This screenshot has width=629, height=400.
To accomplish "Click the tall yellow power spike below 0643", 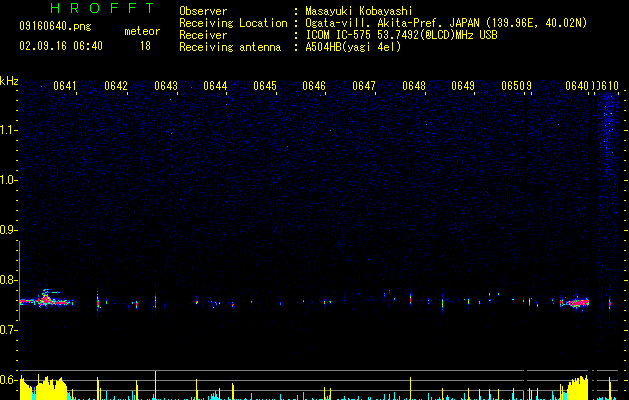I will (x=155, y=385).
